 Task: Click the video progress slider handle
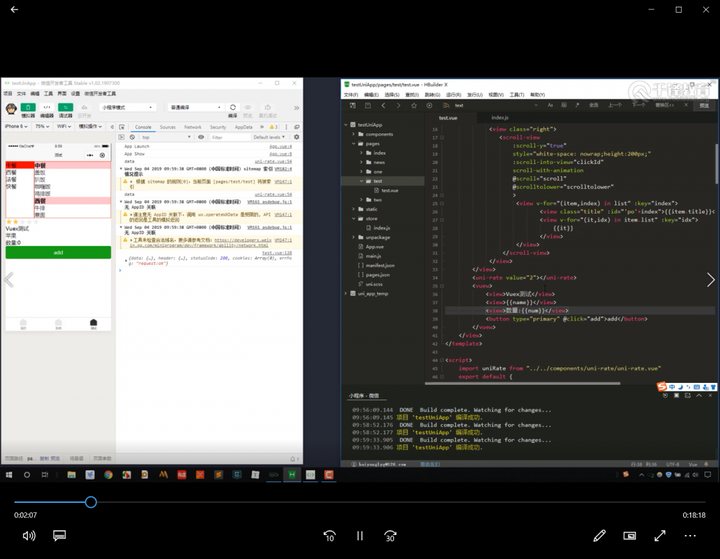coord(90,502)
